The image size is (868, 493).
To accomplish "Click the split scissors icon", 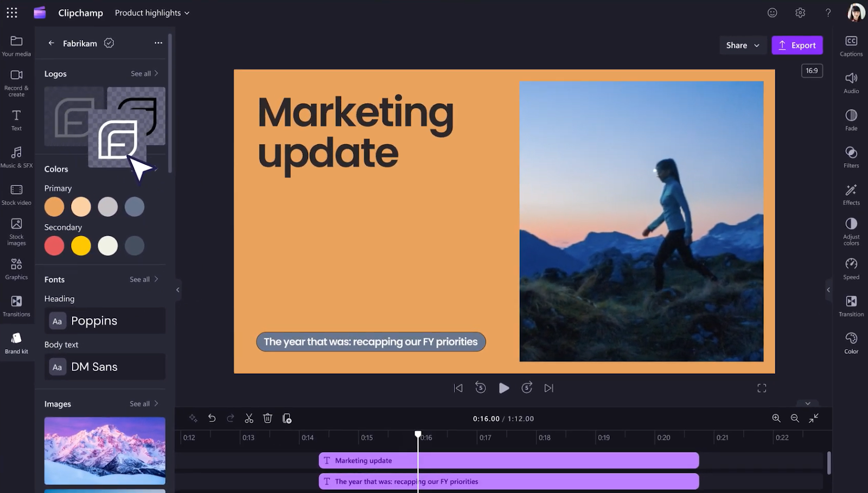I will 249,418.
